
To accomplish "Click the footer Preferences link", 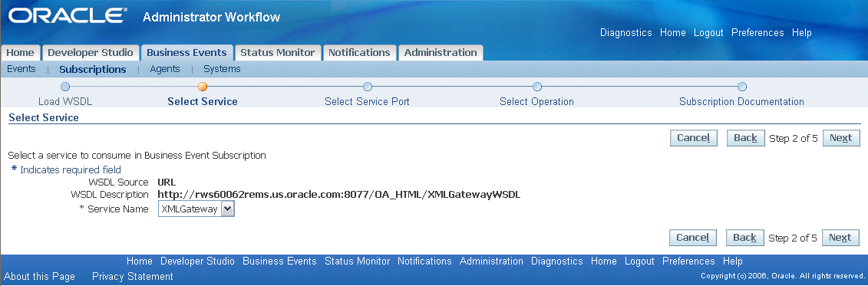I will [x=688, y=261].
